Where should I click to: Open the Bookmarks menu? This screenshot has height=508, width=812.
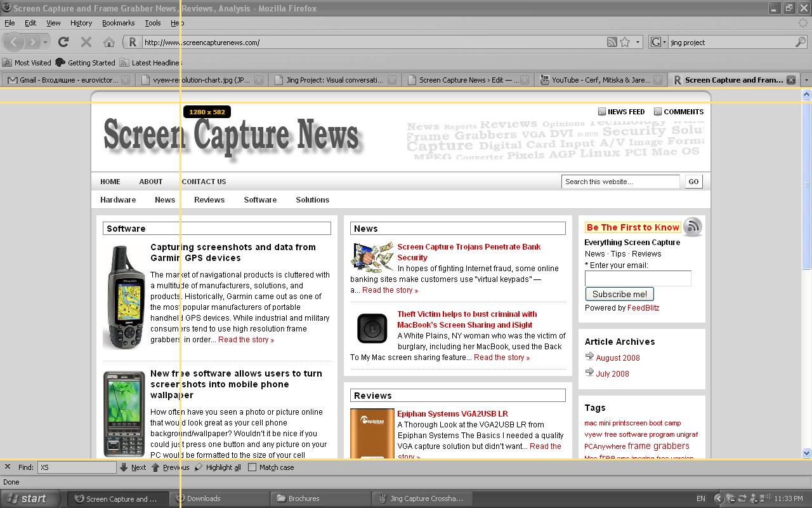click(118, 23)
